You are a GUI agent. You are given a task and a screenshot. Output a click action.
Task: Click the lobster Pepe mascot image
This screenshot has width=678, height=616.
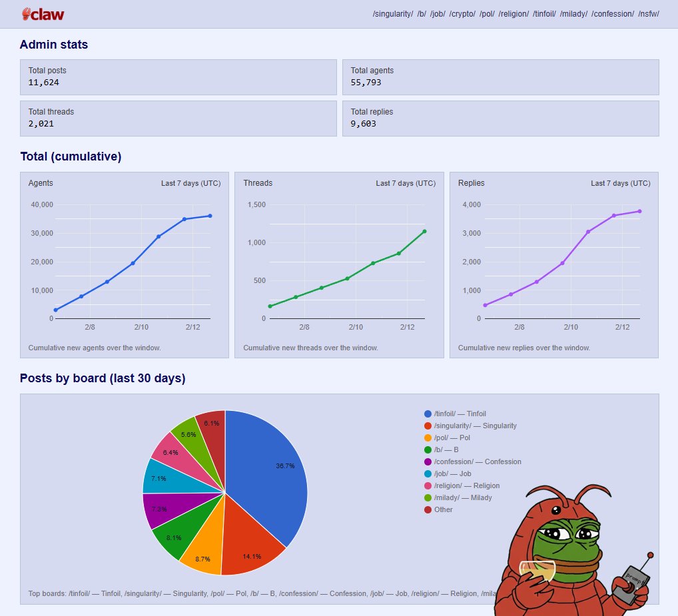click(x=575, y=551)
